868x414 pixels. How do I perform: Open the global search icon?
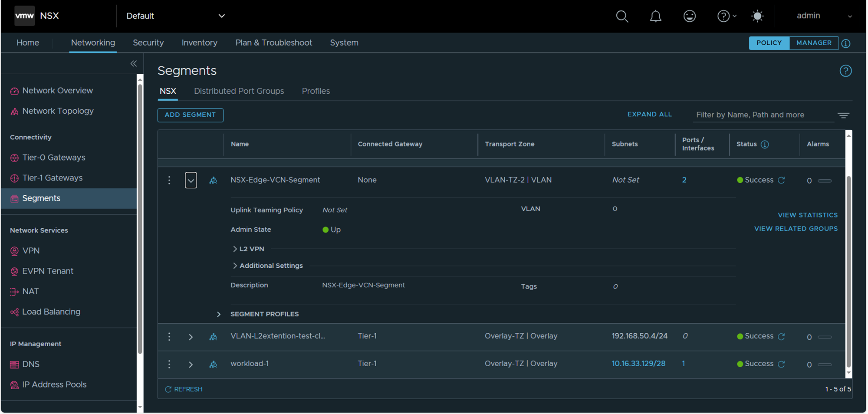click(622, 16)
